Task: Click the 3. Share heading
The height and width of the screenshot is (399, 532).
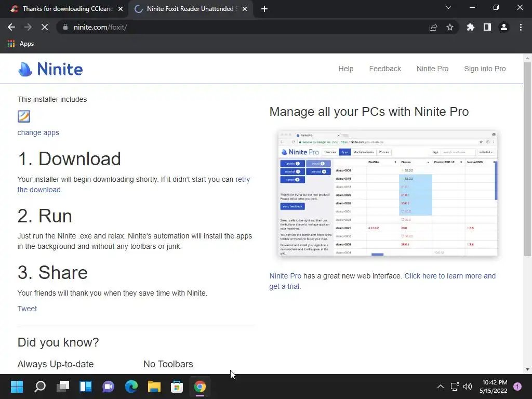Action: (x=52, y=272)
